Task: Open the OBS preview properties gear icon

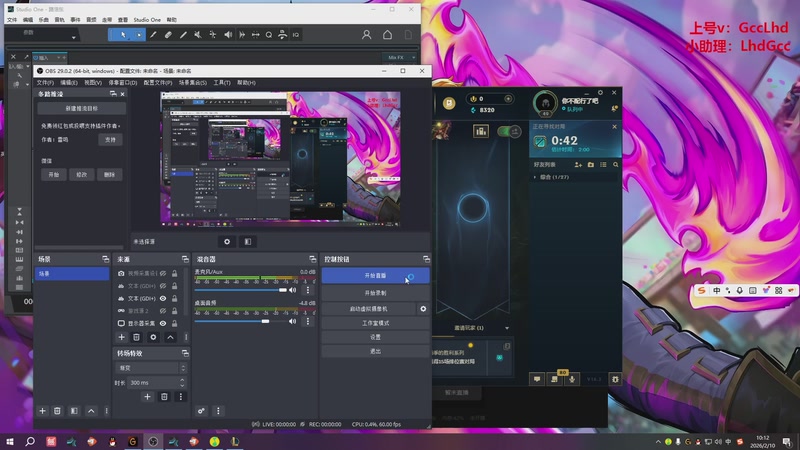Action: (227, 242)
